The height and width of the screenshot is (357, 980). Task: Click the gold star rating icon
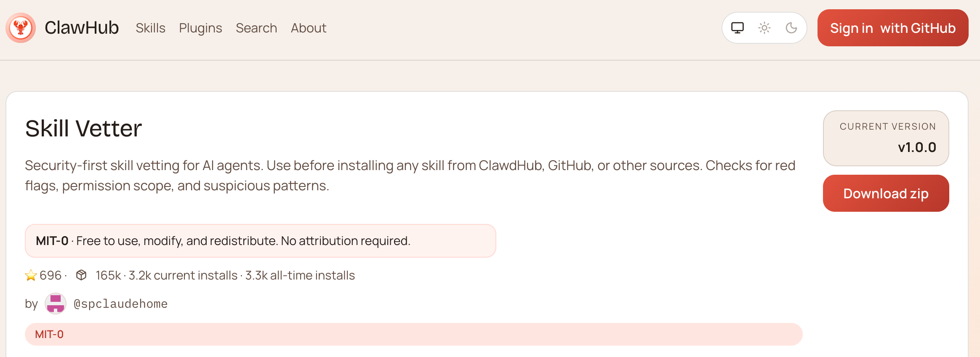(x=31, y=275)
